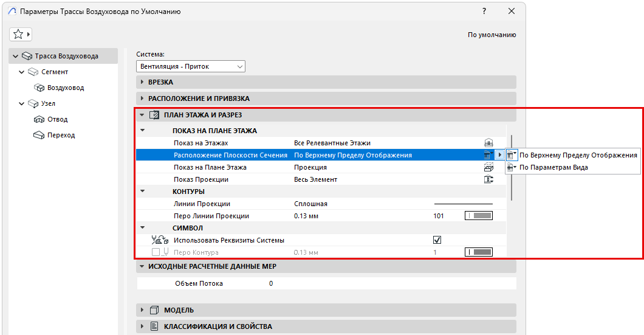Collapse the КОНТУРЫ group
The width and height of the screenshot is (644, 335).
pos(143,191)
